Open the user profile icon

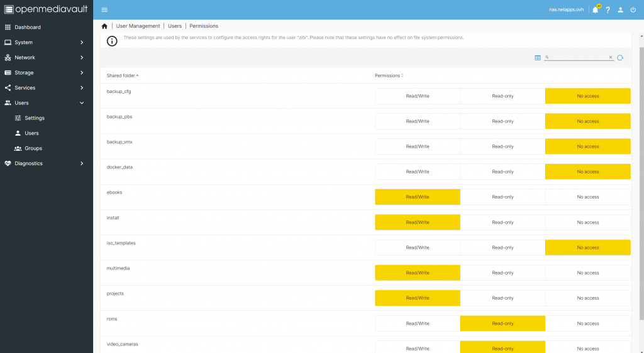point(620,10)
